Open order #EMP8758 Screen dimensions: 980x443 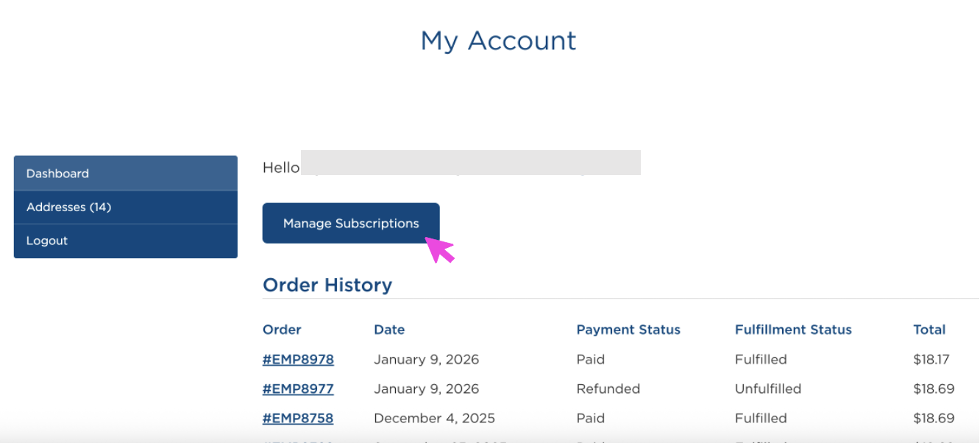298,418
